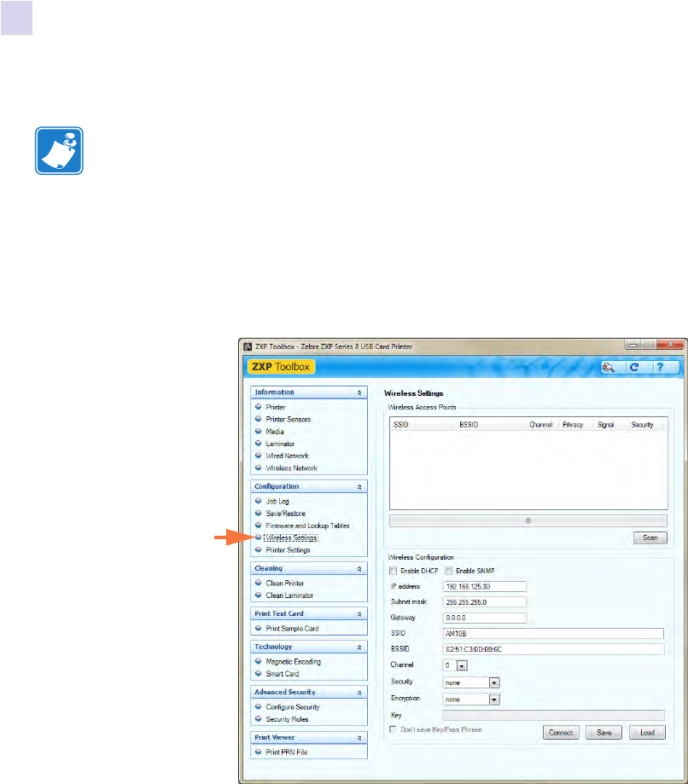Viewport: 688px width, 784px height.
Task: Collapse the Advanced Security section
Action: pos(359,693)
